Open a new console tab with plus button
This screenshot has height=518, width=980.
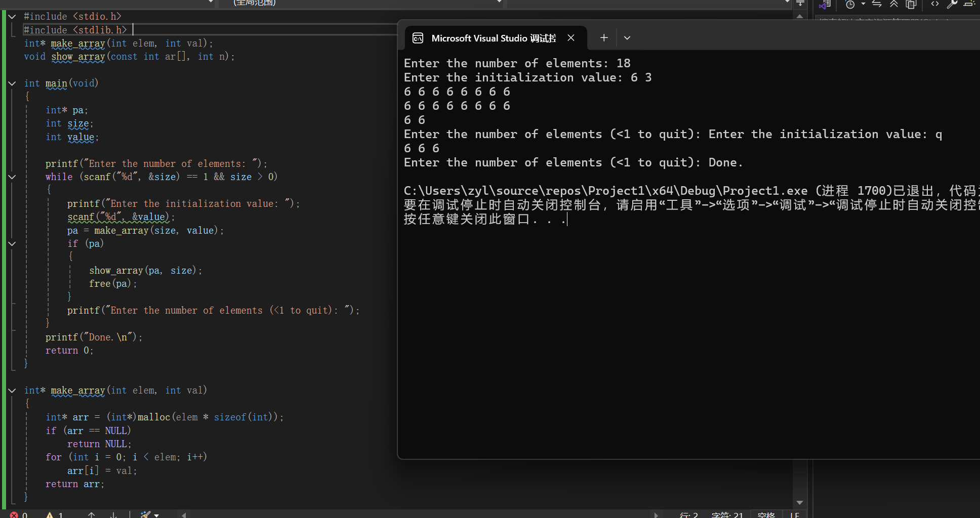point(604,38)
